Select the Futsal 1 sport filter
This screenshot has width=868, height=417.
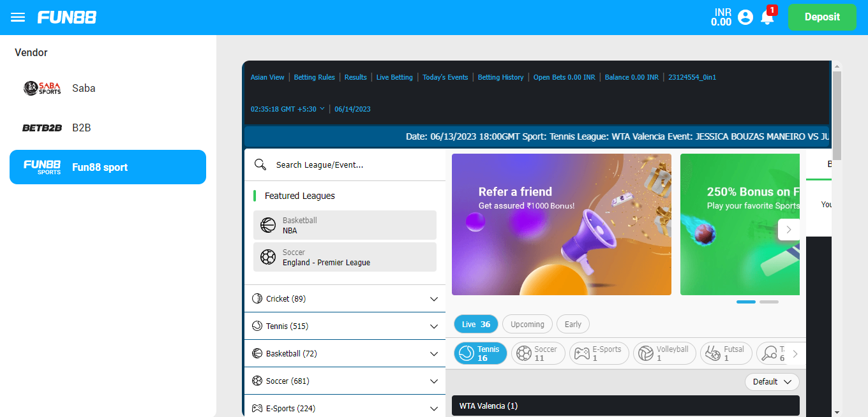click(x=726, y=353)
